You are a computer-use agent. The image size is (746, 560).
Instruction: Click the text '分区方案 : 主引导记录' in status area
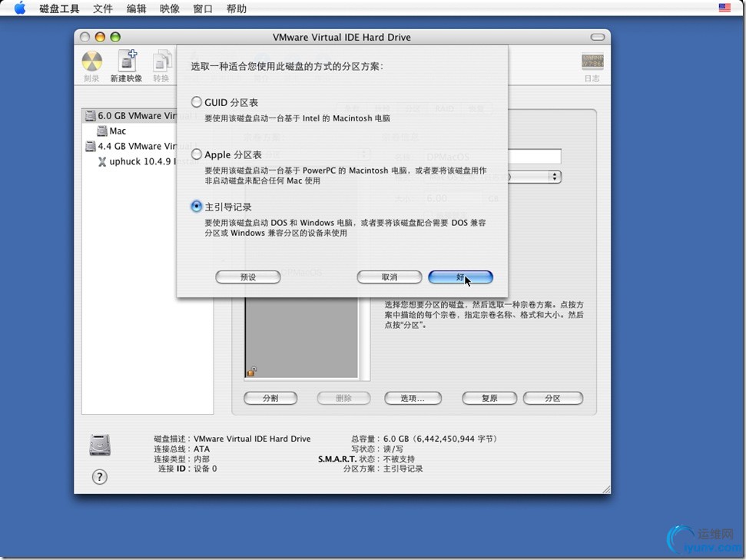tap(383, 469)
